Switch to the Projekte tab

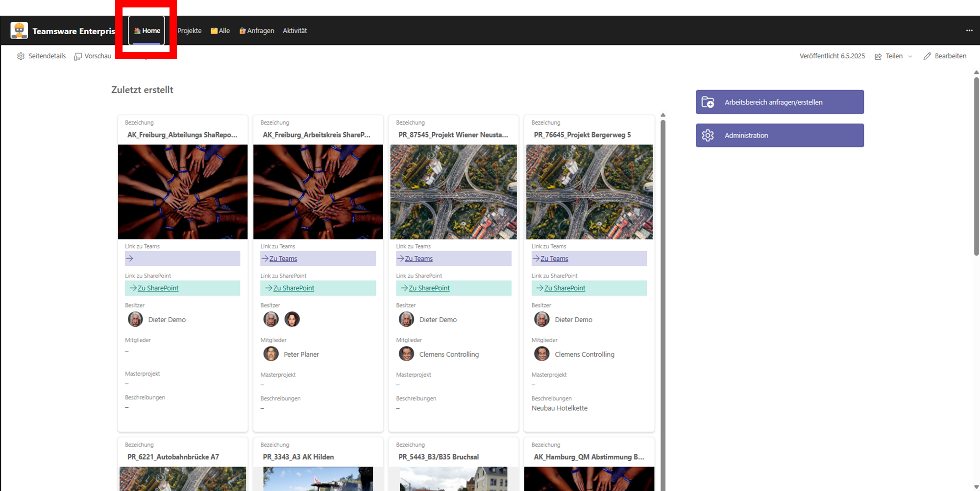pos(189,30)
